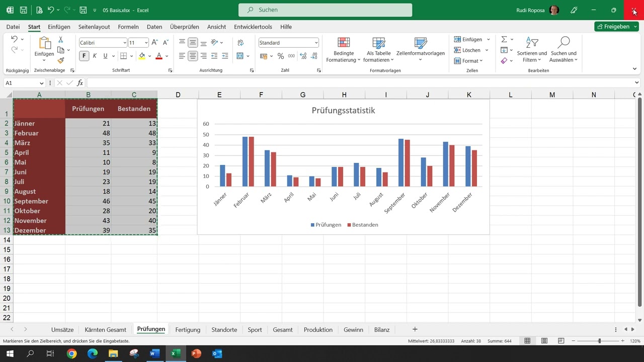644x362 pixels.
Task: Expand the fill color dropdown arrow
Action: [150, 56]
